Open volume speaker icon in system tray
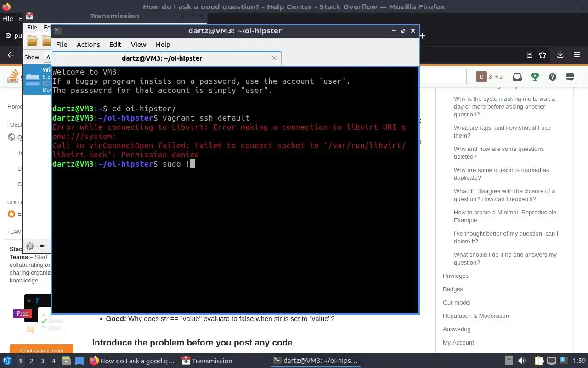588x368 pixels. click(522, 361)
